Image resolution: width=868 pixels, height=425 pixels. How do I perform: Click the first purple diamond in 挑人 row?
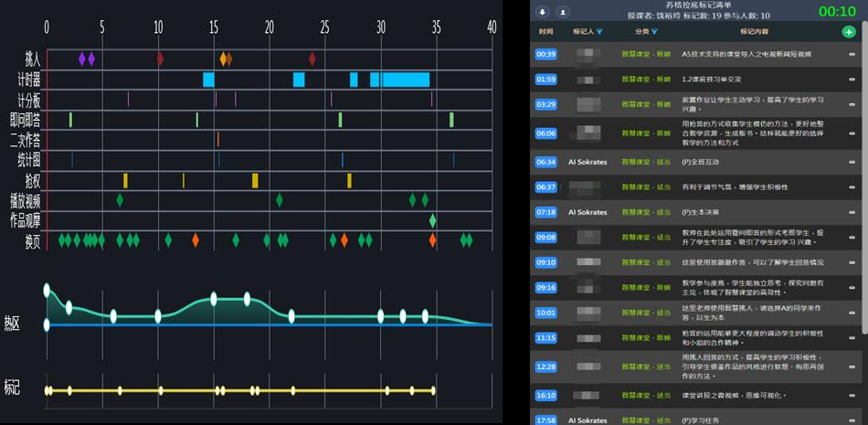tap(81, 59)
